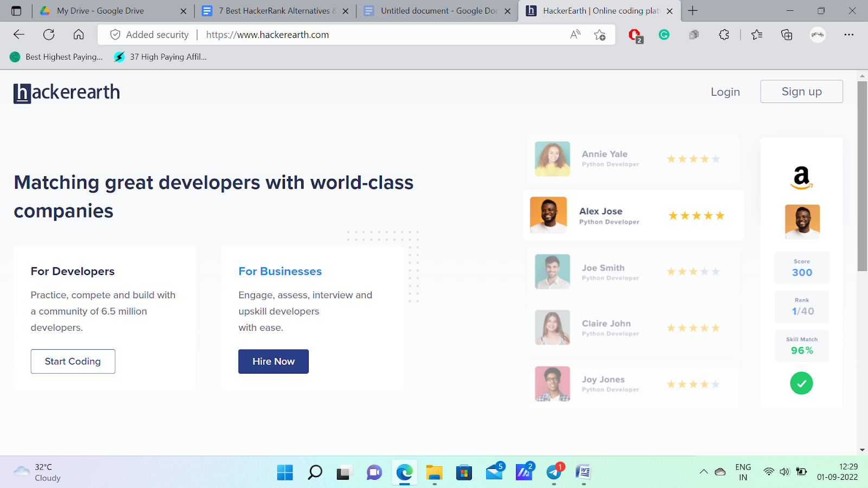Open the red ad-blocker extension
868x488 pixels.
pos(635,35)
